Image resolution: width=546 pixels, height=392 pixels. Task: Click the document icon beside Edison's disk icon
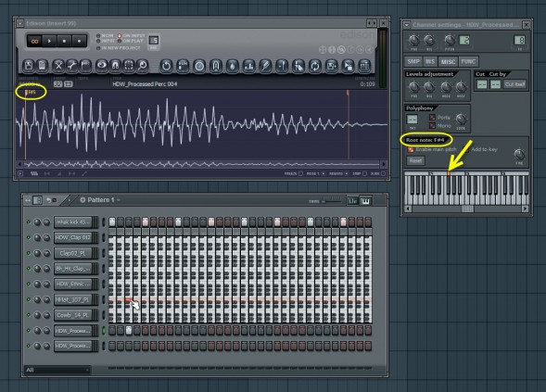(43, 66)
